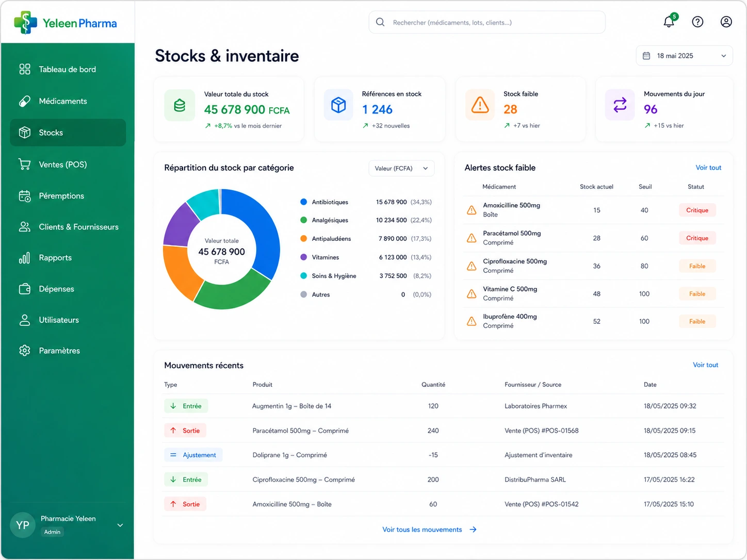Click the cyan Soins & Hygiène legend dot
This screenshot has height=560, width=747.
pyautogui.click(x=304, y=275)
